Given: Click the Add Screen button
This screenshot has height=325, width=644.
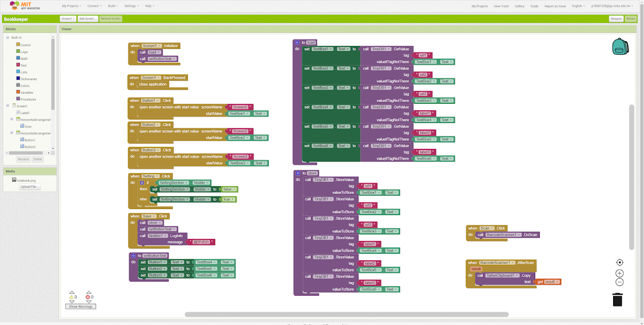Looking at the screenshot, I should pos(88,19).
